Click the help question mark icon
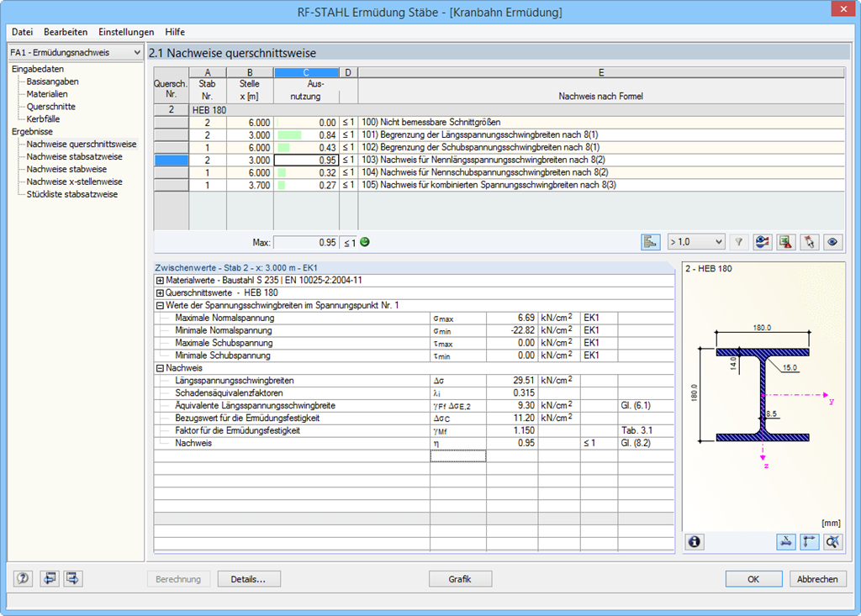The height and width of the screenshot is (616, 861). [x=23, y=579]
